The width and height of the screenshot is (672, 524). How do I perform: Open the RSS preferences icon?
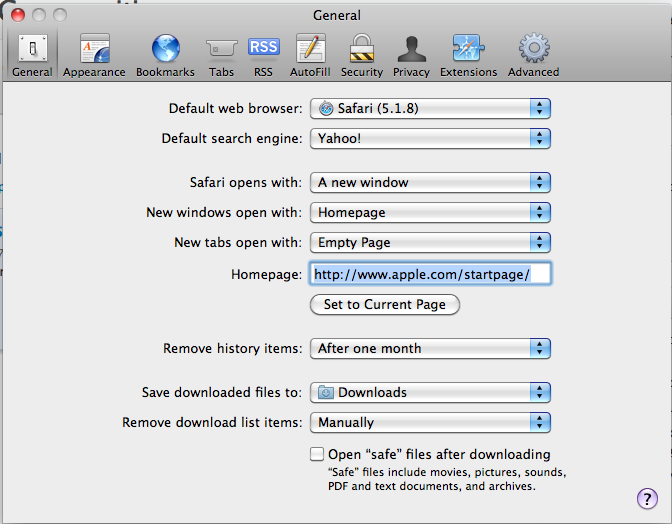[x=263, y=47]
